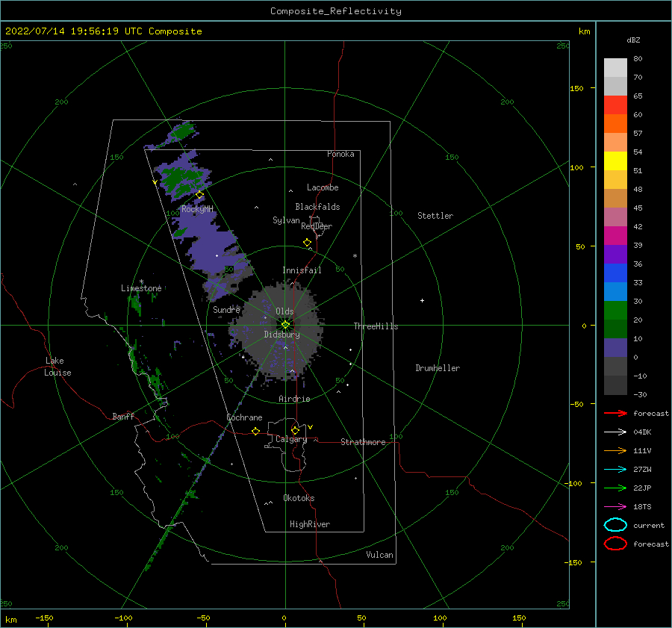This screenshot has height=628, width=672.
Task: Select the cyan current ellipse icon
Action: [x=615, y=525]
